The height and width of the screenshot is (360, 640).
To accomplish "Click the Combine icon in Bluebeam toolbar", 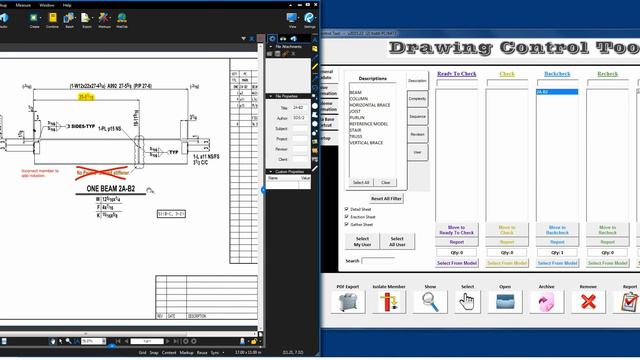I will pos(53,18).
